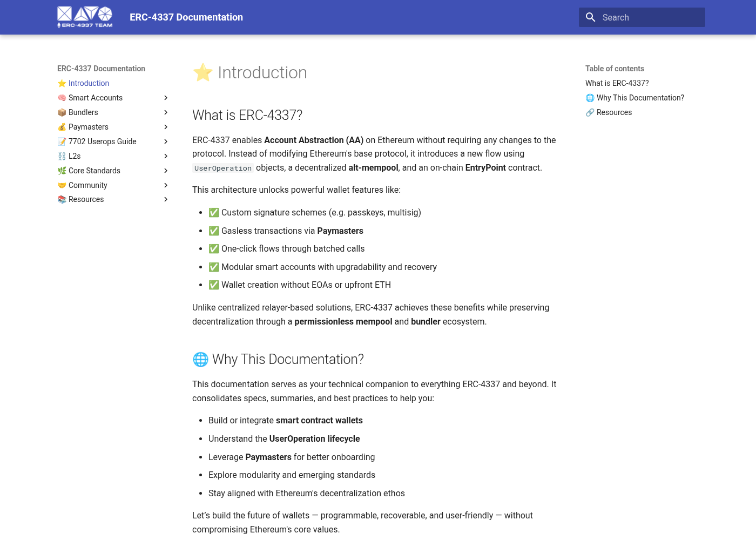Open 7702 Userops Guide in the sidebar
Image resolution: width=756 pixels, height=540 pixels.
pos(97,141)
